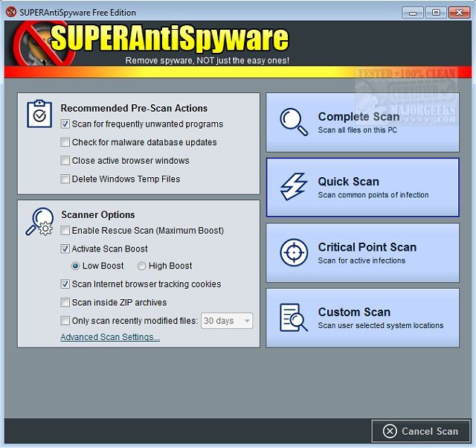Click the title bar app icon

coord(11,12)
